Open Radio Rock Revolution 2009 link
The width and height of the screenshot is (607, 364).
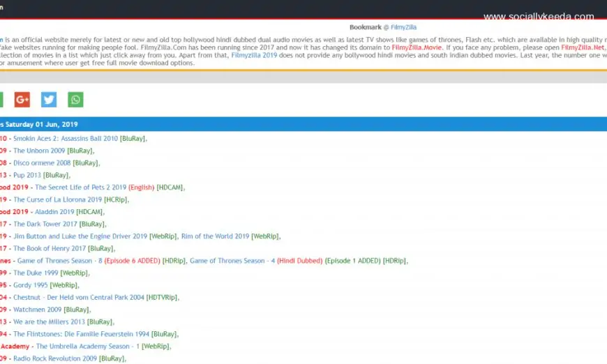tap(55, 359)
